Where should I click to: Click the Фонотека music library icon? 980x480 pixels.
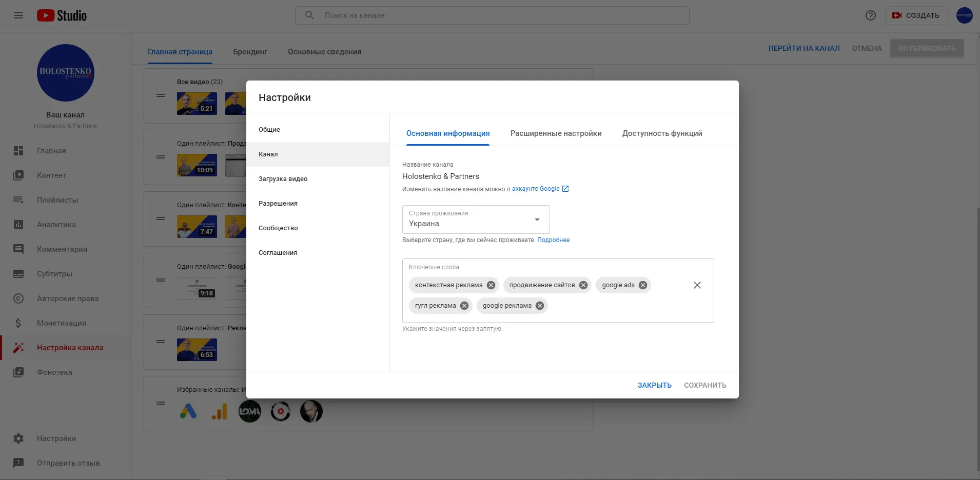pyautogui.click(x=18, y=372)
